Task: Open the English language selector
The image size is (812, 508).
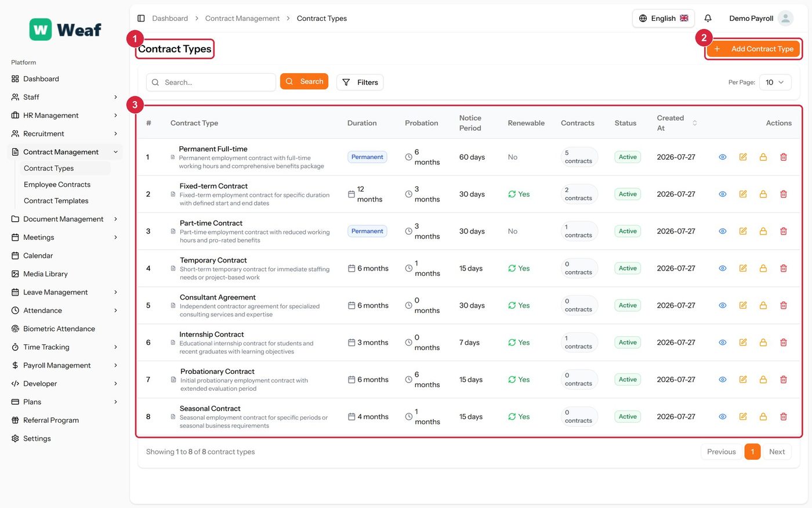Action: [663, 19]
